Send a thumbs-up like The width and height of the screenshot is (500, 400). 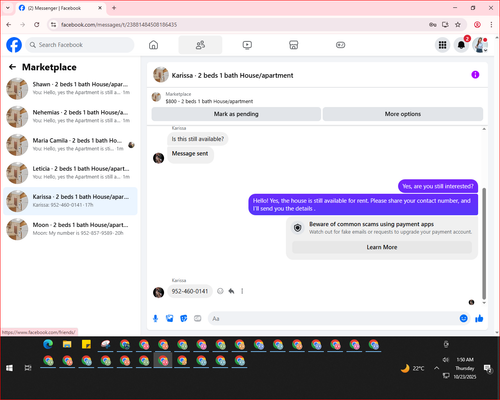[x=479, y=318]
